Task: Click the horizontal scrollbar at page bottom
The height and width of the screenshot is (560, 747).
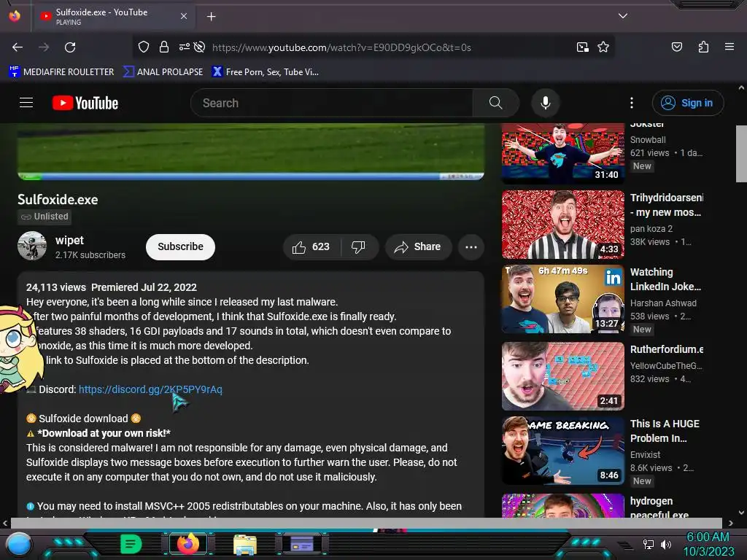Action: [366, 523]
